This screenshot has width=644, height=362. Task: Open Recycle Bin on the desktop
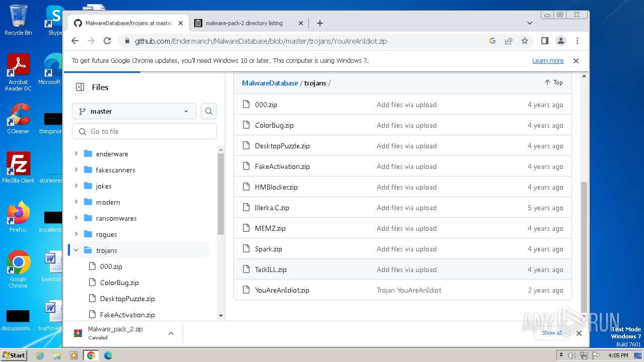tap(18, 20)
